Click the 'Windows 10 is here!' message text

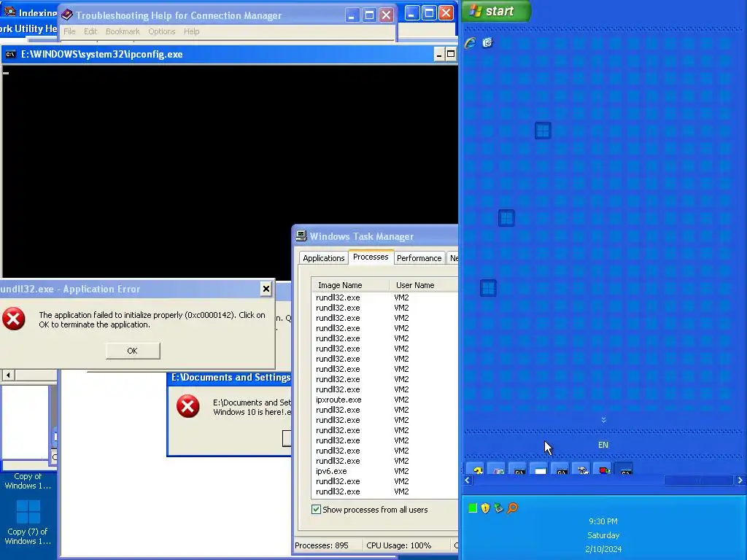(x=252, y=412)
